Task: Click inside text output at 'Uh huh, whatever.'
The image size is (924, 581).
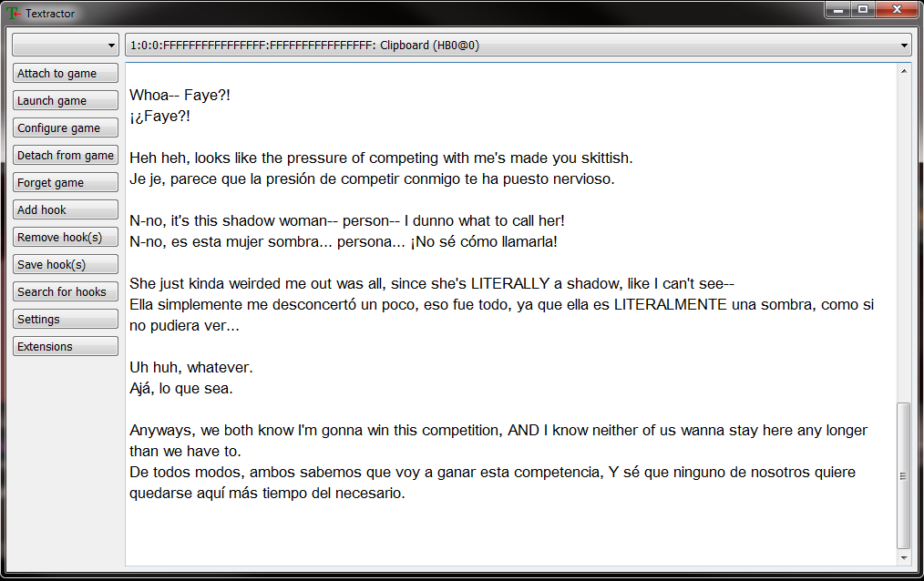Action: [x=191, y=367]
